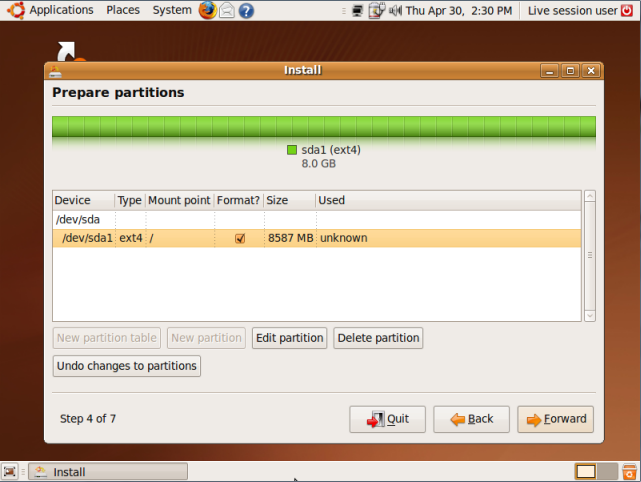The image size is (641, 482).
Task: Click the Format? column header
Action: tap(239, 200)
